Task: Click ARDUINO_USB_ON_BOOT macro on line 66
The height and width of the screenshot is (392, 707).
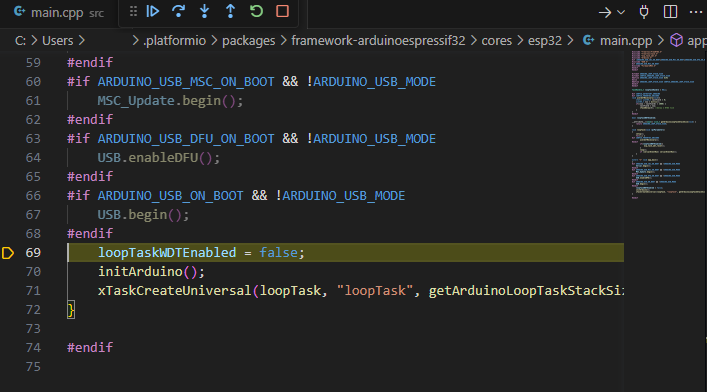Action: tap(170, 196)
